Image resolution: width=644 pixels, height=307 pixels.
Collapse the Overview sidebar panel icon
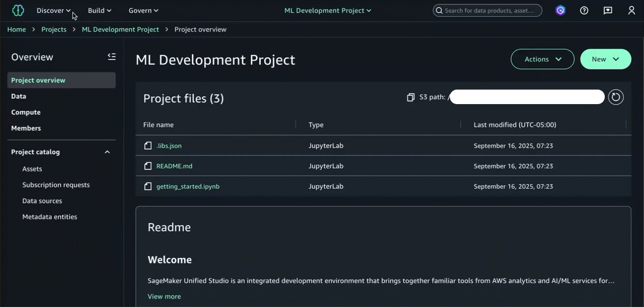coord(111,57)
